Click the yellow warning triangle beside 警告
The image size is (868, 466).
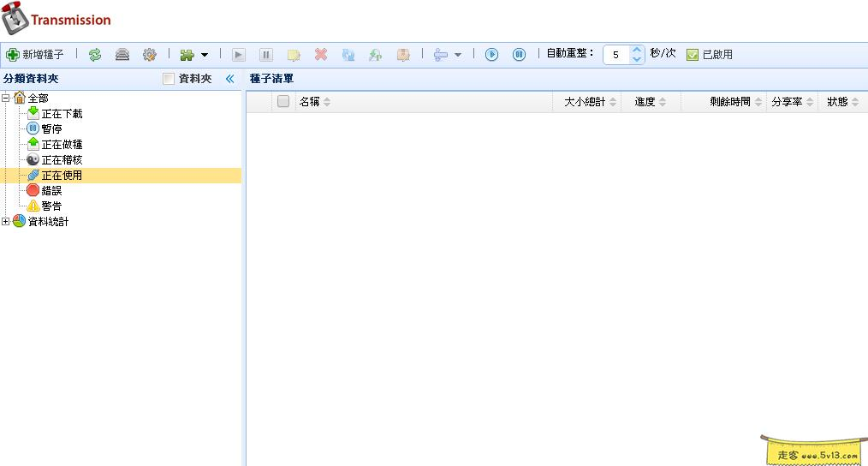pyautogui.click(x=33, y=206)
